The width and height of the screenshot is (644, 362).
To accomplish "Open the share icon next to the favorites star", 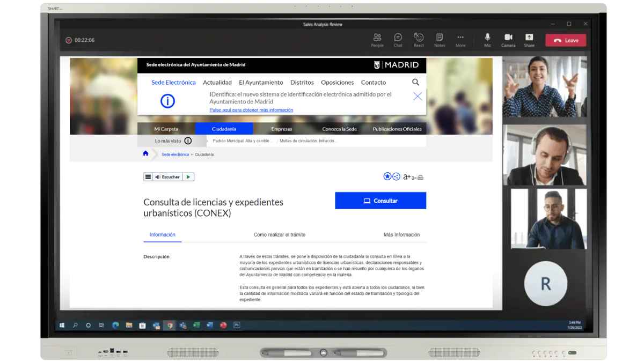I will [396, 176].
